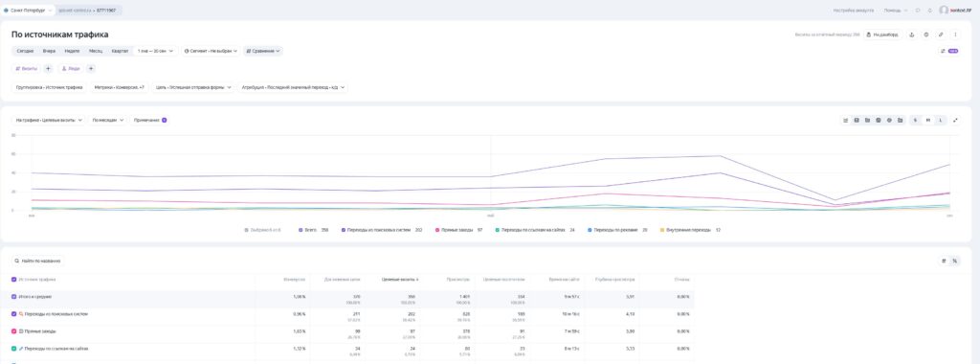The image size is (980, 364).
Task: Toggle Переходы из поисковых систем row checkbox
Action: (x=13, y=314)
